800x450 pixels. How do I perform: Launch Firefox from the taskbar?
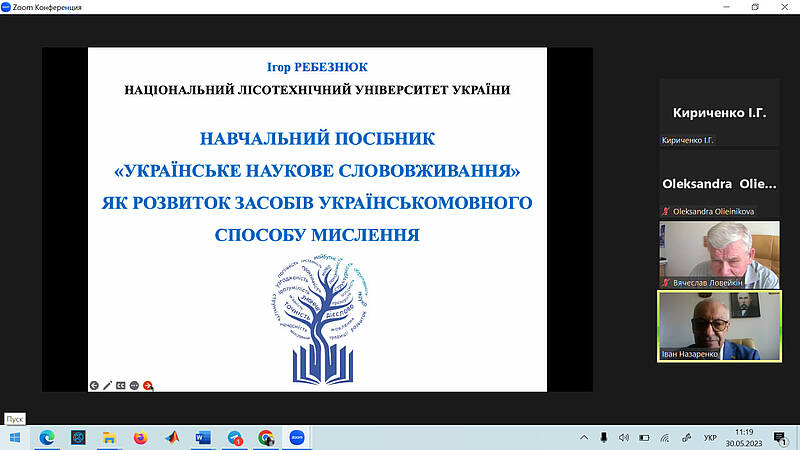[x=140, y=437]
